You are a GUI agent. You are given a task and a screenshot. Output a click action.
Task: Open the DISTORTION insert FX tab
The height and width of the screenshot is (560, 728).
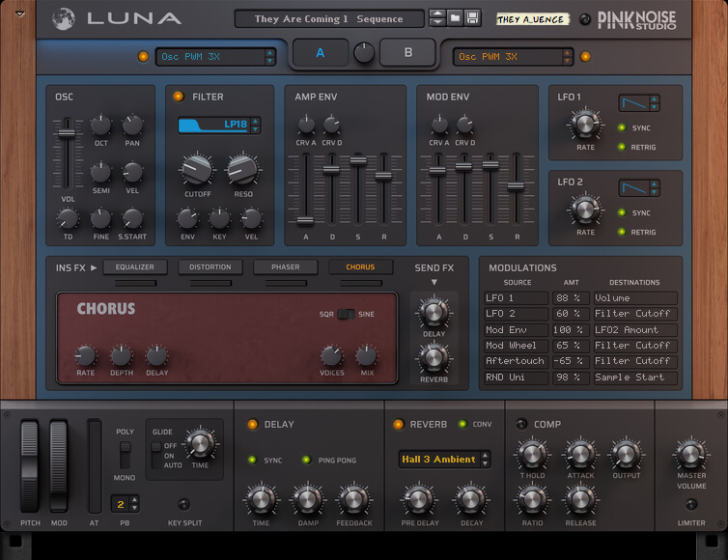tap(210, 267)
